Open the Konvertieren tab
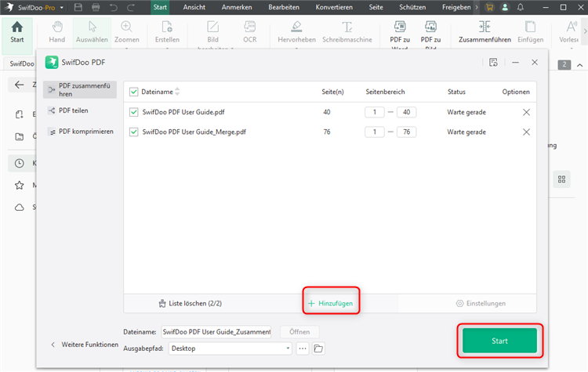The height and width of the screenshot is (372, 588). pos(334,7)
